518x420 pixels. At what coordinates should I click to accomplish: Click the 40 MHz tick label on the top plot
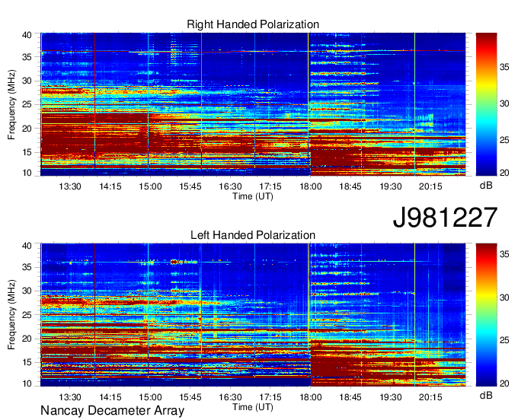[27, 35]
